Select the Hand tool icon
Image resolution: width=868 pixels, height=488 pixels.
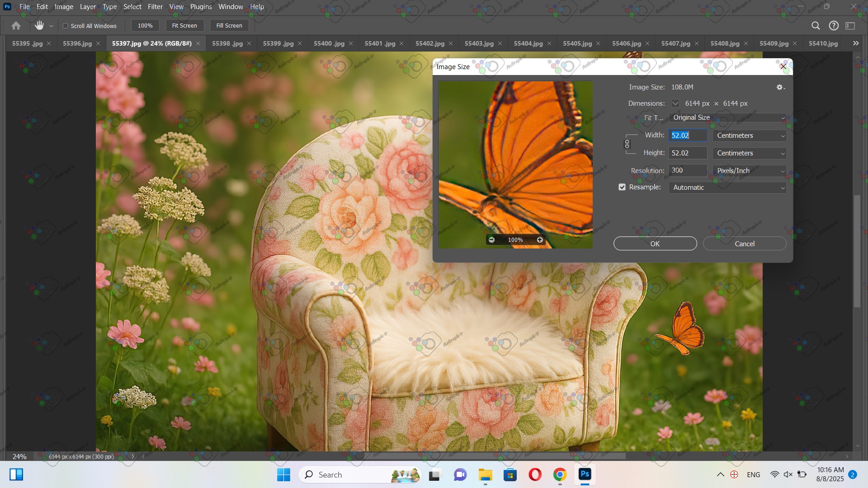pos(39,26)
